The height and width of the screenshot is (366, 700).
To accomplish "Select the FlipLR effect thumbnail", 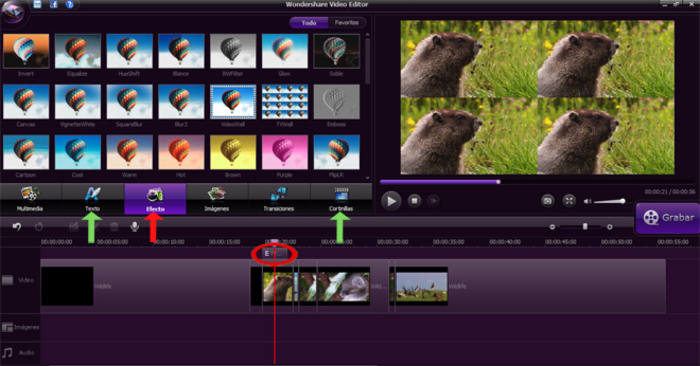I will tap(337, 152).
